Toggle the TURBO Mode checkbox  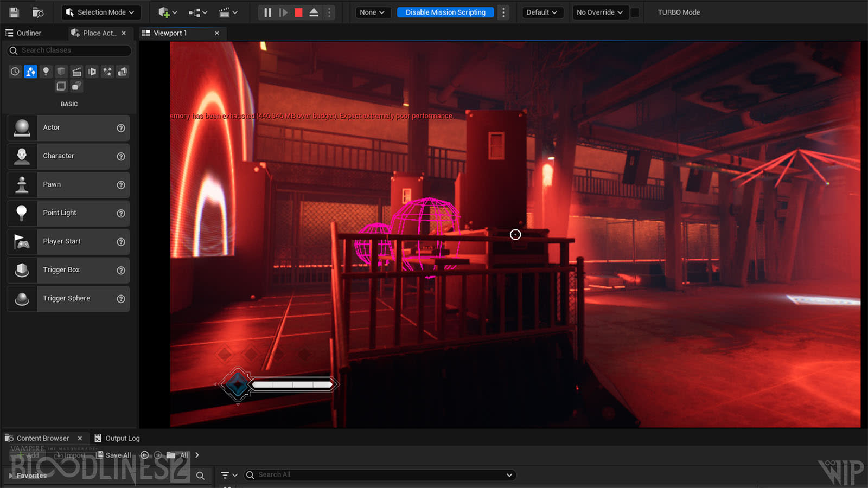635,12
